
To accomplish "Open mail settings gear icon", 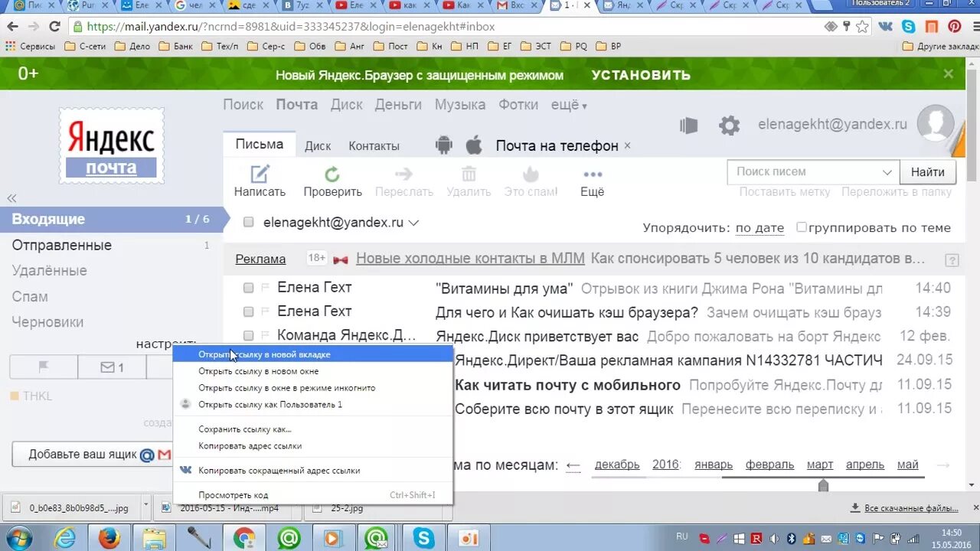I will tap(730, 126).
